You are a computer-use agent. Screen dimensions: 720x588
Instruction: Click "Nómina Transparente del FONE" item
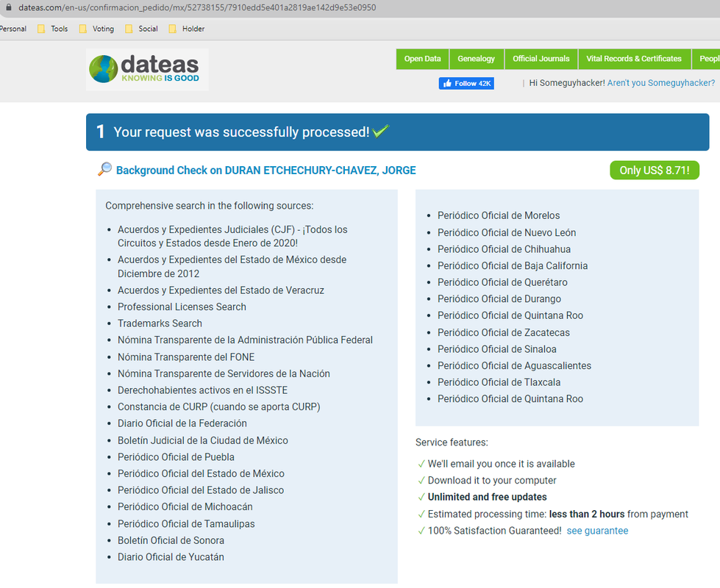tap(186, 356)
